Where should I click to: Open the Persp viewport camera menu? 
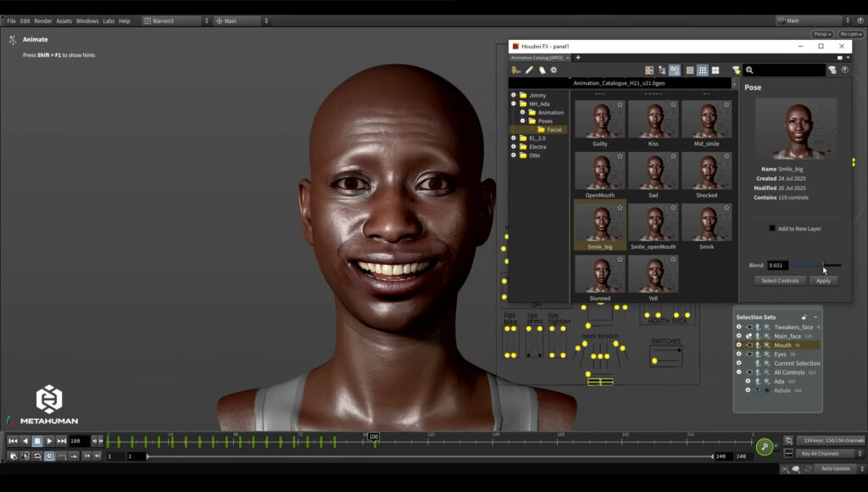[822, 34]
